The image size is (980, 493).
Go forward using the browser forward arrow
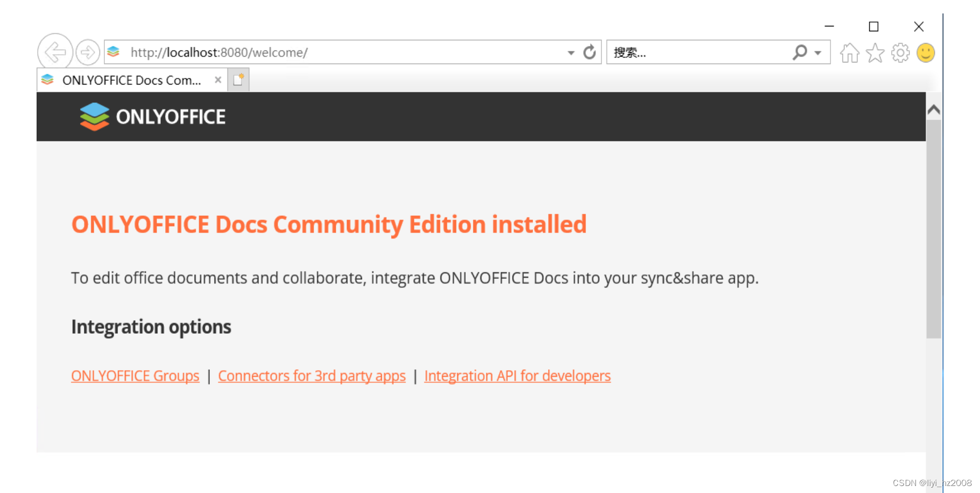88,52
